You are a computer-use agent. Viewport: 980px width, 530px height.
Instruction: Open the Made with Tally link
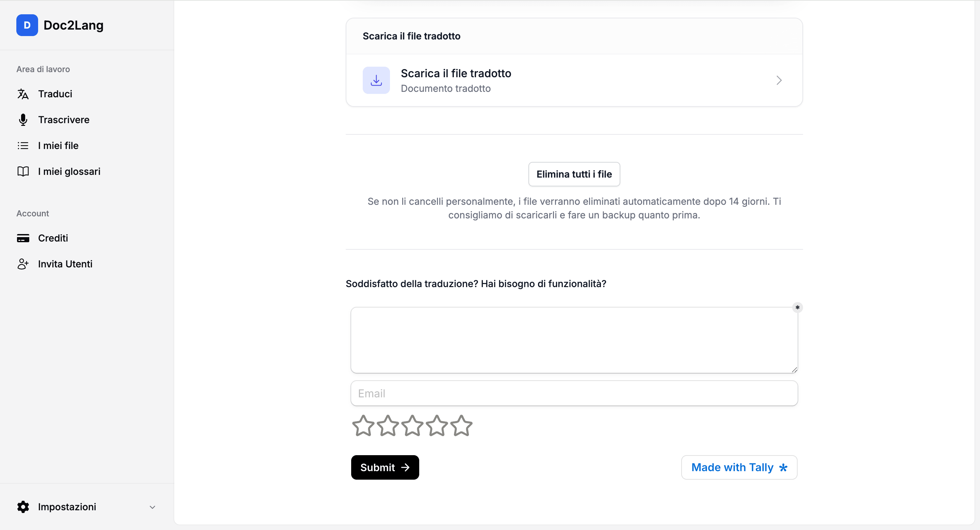click(739, 467)
